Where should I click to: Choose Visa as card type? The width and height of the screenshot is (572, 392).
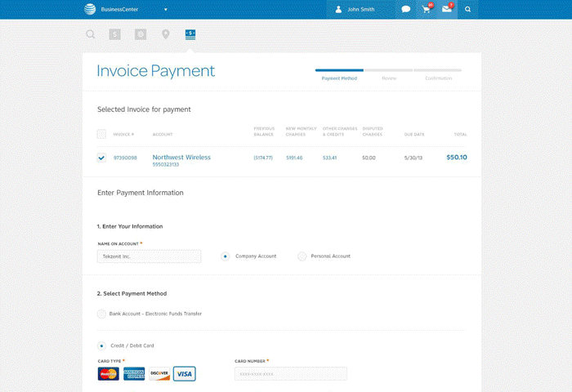tap(185, 374)
